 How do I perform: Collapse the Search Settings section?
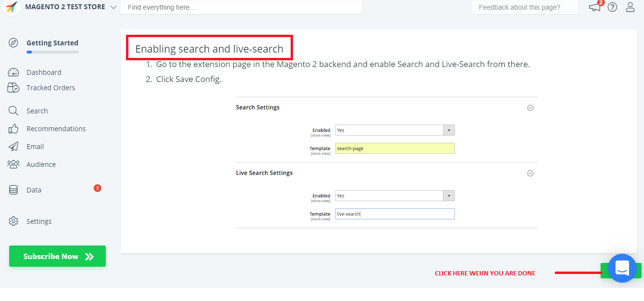pyautogui.click(x=530, y=108)
